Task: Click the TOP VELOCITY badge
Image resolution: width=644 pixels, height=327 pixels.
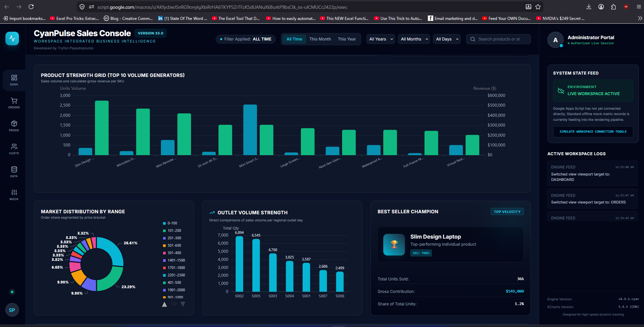Action: 507,212
